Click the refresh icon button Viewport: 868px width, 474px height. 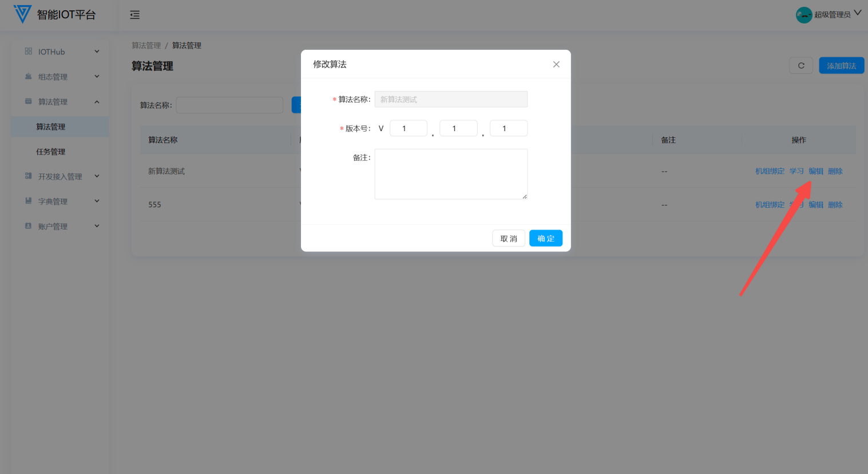pyautogui.click(x=801, y=66)
